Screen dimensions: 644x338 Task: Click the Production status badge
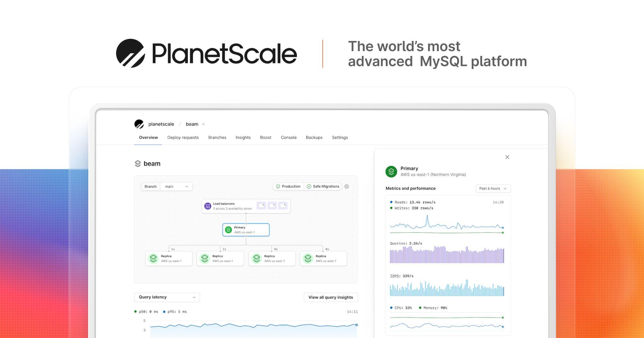click(288, 186)
